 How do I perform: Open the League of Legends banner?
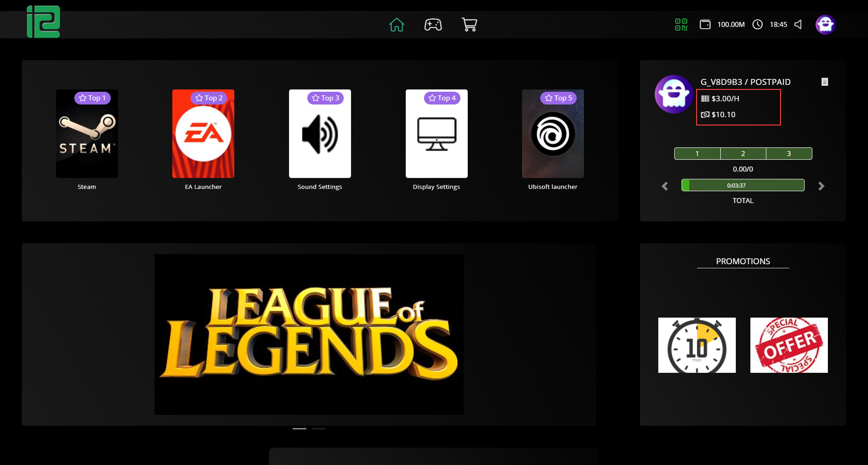tap(309, 334)
